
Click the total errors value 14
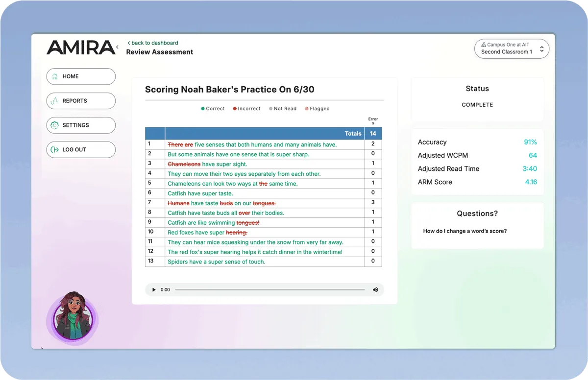[x=373, y=134]
